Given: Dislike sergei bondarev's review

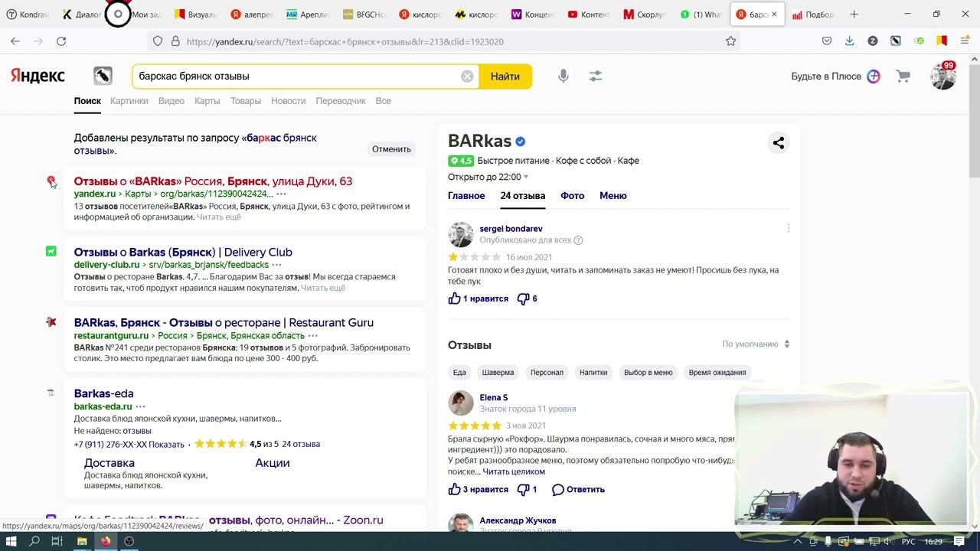Looking at the screenshot, I should (528, 298).
